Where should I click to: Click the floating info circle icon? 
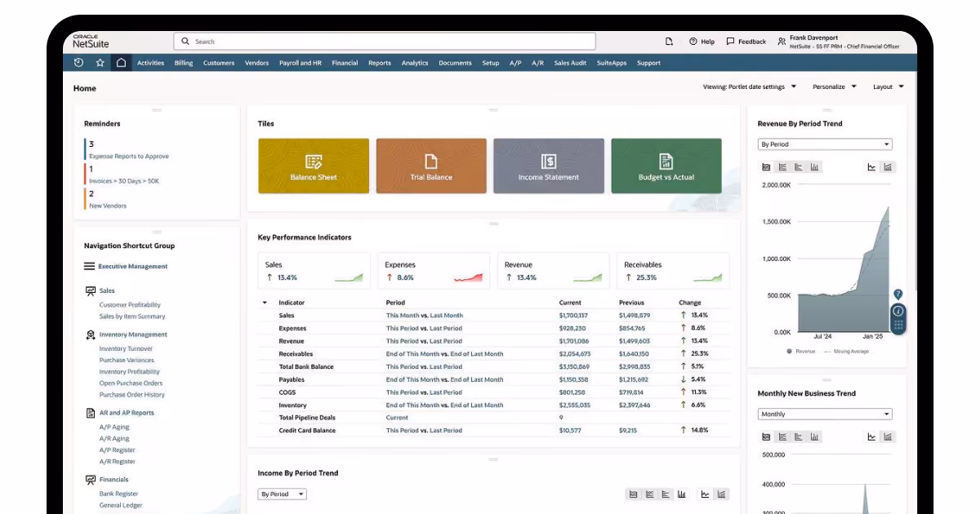pyautogui.click(x=898, y=311)
